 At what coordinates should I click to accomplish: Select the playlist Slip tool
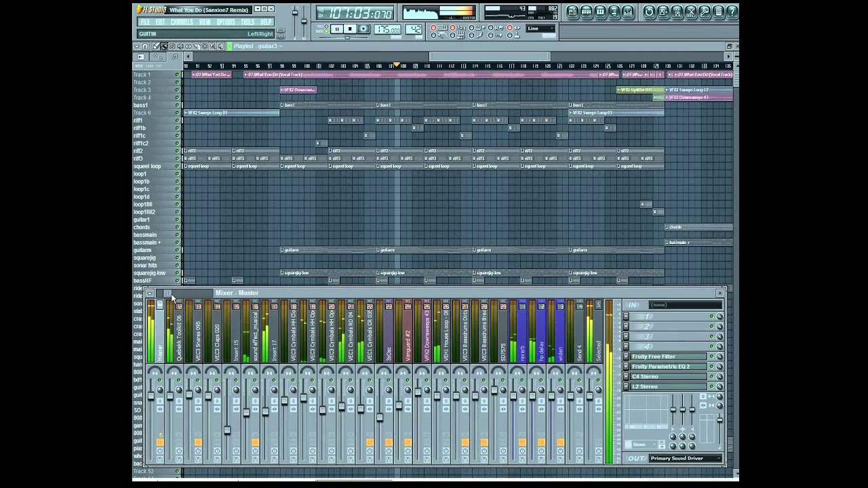189,46
